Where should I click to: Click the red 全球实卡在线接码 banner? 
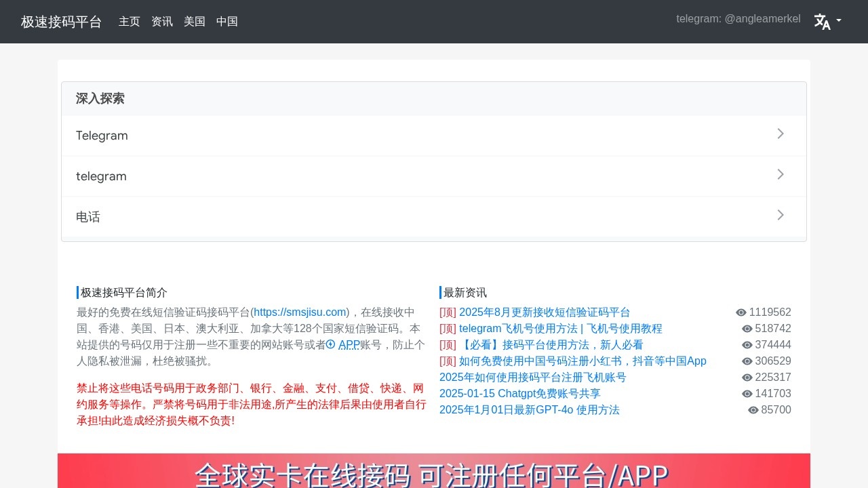point(434,472)
